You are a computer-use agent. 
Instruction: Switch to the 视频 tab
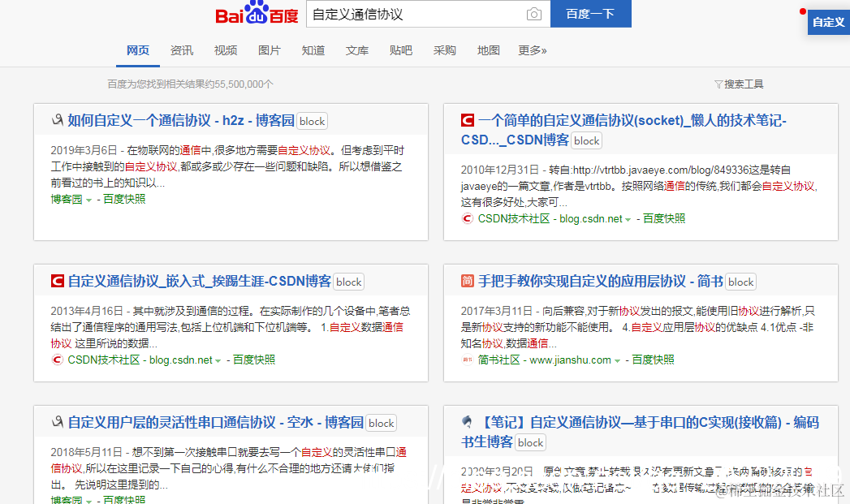tap(226, 50)
